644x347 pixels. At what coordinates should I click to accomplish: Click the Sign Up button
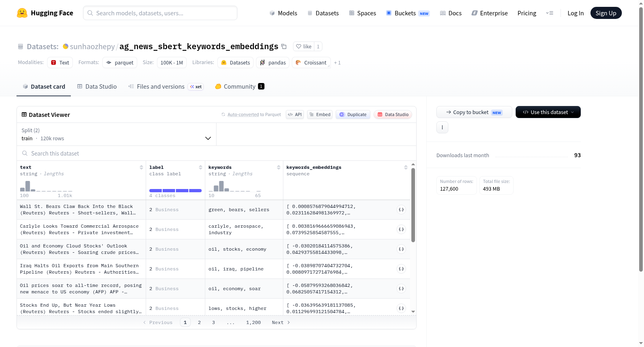pyautogui.click(x=606, y=13)
